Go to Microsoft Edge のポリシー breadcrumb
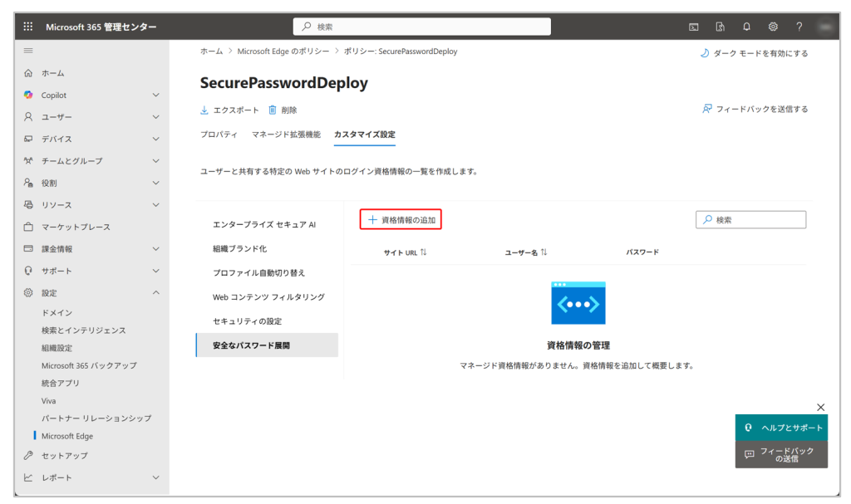This screenshot has width=851, height=504. pyautogui.click(x=283, y=51)
